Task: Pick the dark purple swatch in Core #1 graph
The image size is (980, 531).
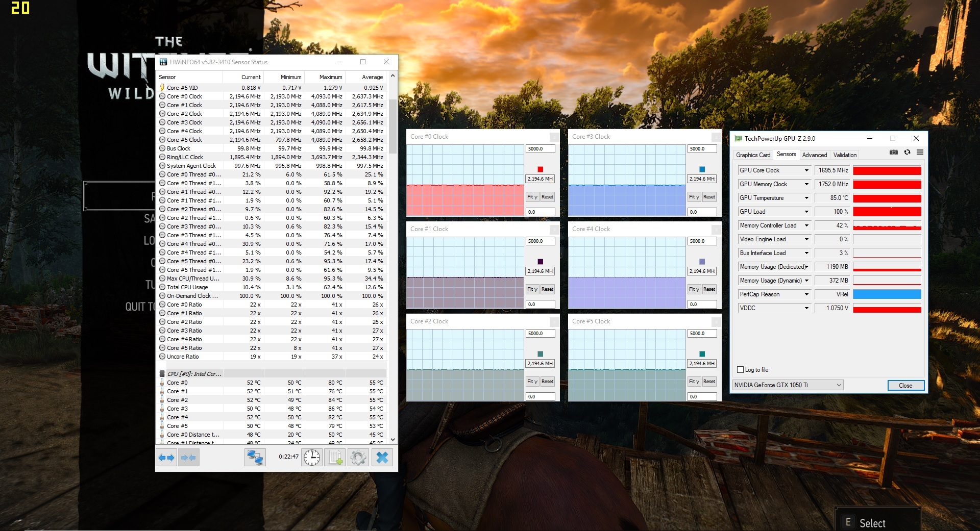Action: click(540, 262)
